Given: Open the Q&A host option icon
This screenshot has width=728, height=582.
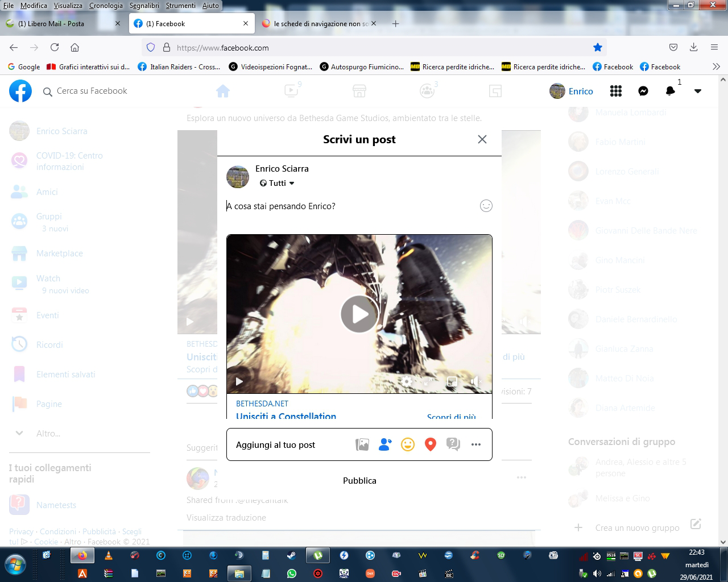Looking at the screenshot, I should 453,444.
